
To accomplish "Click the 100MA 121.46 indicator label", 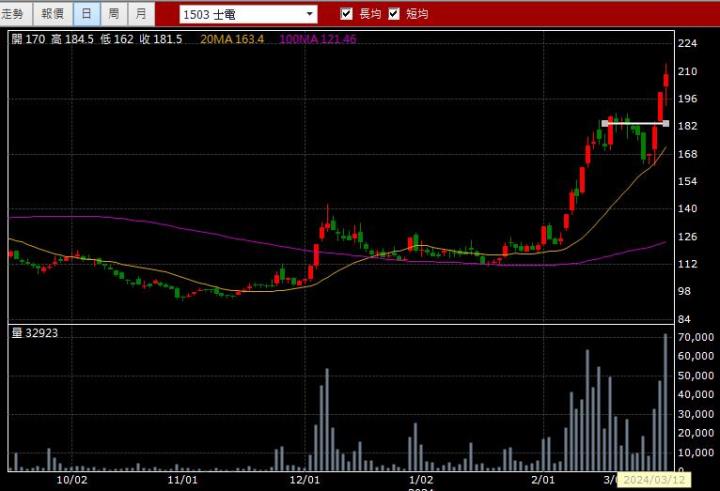I will point(317,39).
